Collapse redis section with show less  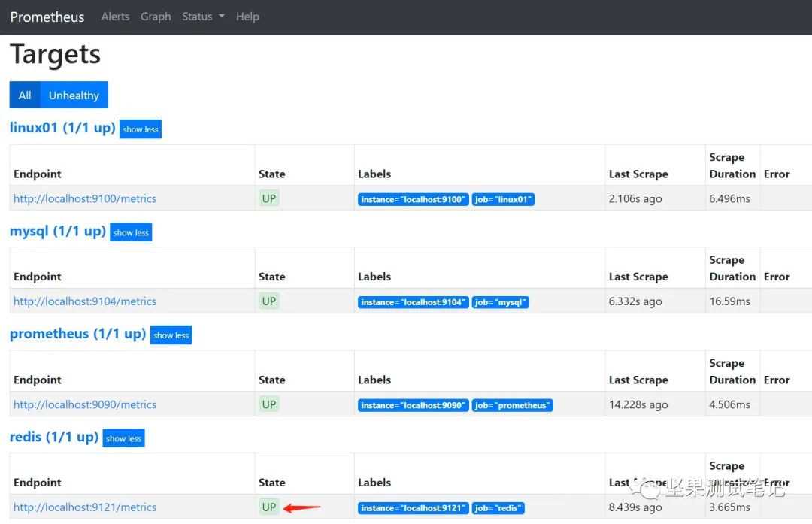[x=123, y=438]
